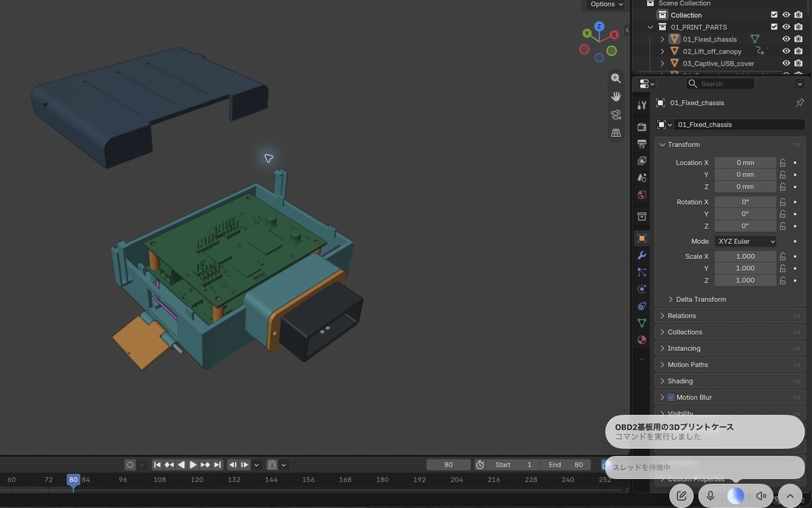This screenshot has height=508, width=812.
Task: Open properties options dropdown next to search
Action: click(800, 84)
